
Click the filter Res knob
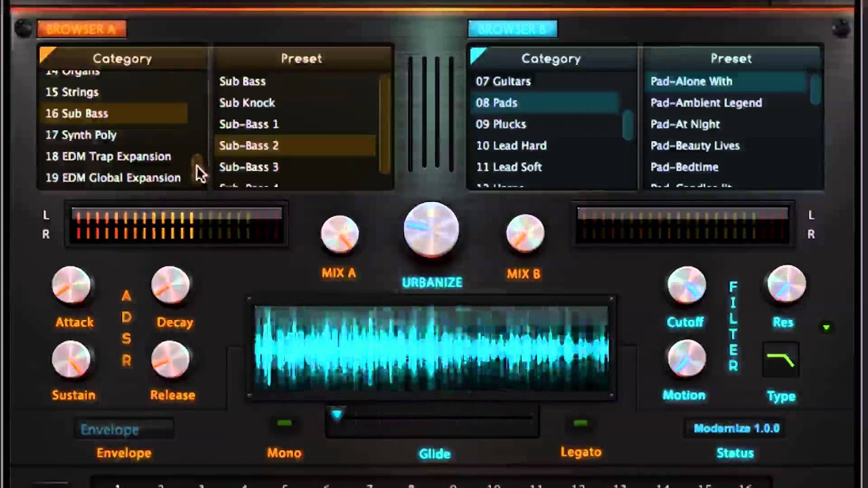pos(786,285)
